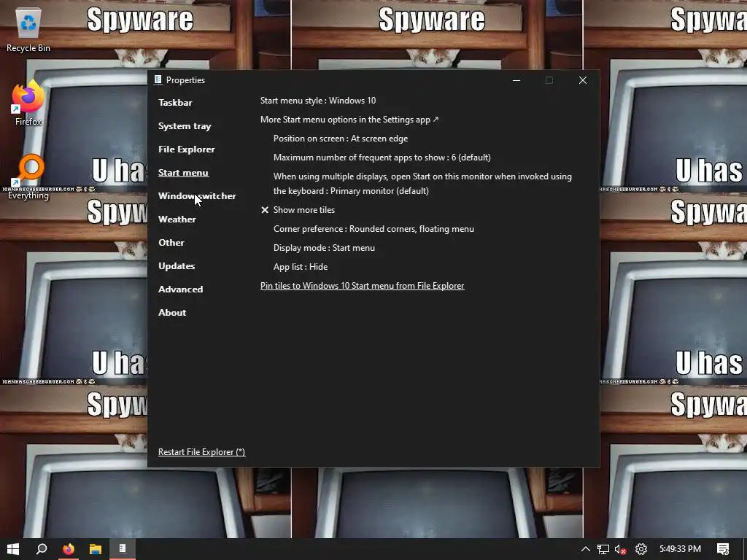The width and height of the screenshot is (747, 560).
Task: Go to the Other section
Action: point(171,243)
